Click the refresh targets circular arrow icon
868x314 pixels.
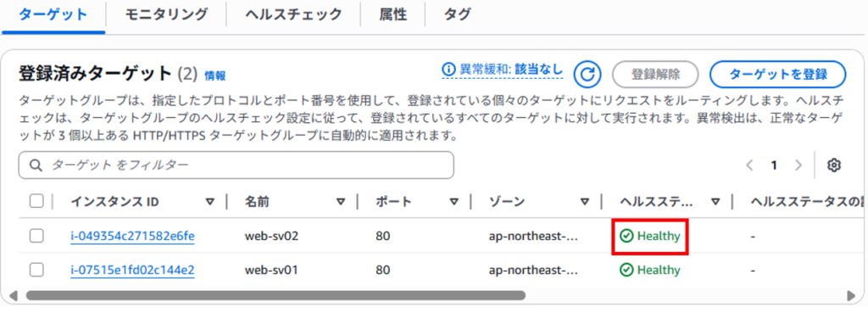pos(587,74)
